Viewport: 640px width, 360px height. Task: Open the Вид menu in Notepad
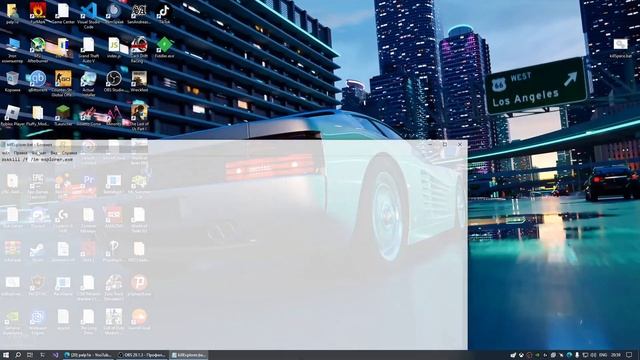pos(54,153)
